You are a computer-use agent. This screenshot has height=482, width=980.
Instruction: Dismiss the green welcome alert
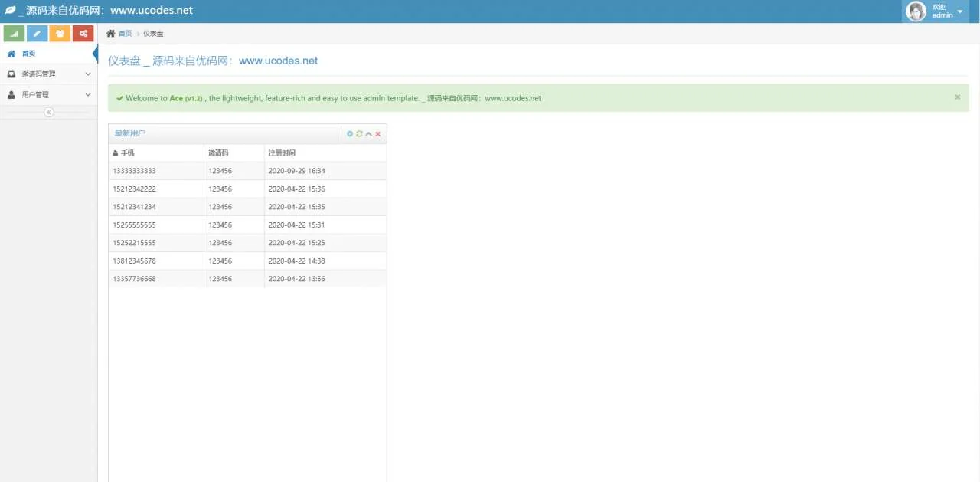point(957,97)
